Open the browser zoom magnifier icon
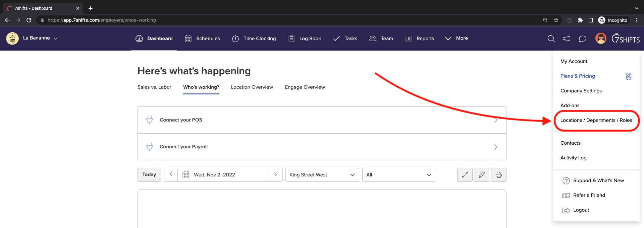The width and height of the screenshot is (644, 228). pos(545,20)
